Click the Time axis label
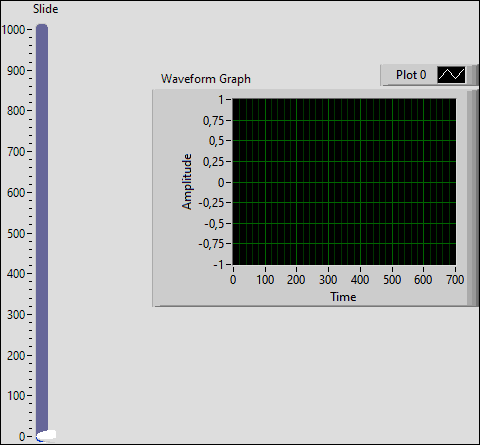 343,297
